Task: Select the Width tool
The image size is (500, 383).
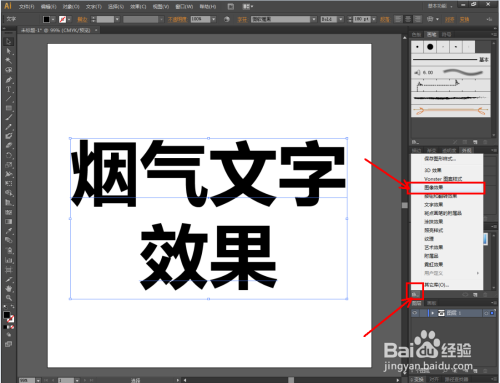Action: [9, 174]
